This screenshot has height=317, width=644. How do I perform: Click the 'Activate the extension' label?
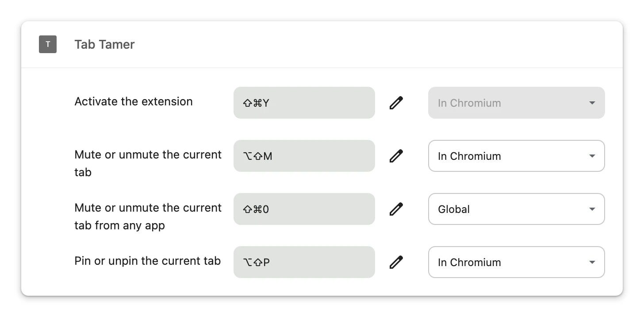(134, 101)
